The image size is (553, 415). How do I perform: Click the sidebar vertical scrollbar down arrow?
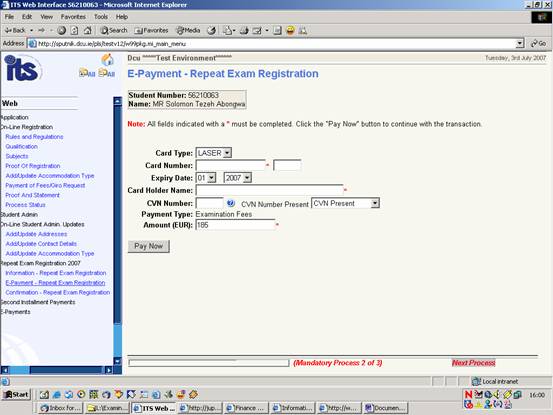(117, 361)
